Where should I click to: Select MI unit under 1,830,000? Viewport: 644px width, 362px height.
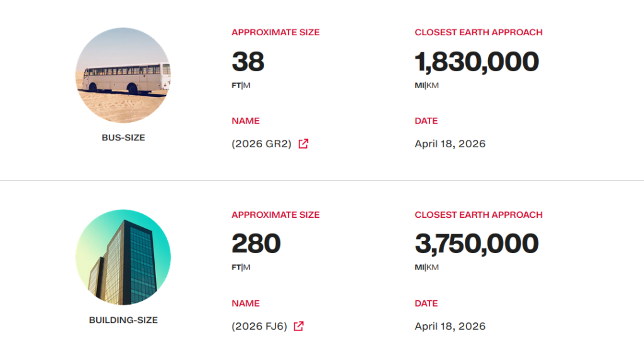pyautogui.click(x=419, y=86)
